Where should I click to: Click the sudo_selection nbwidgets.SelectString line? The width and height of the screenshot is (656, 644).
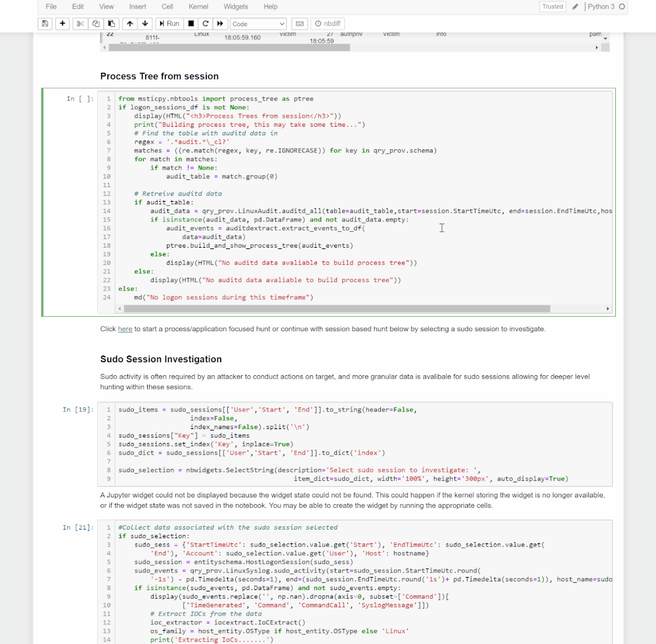(299, 471)
